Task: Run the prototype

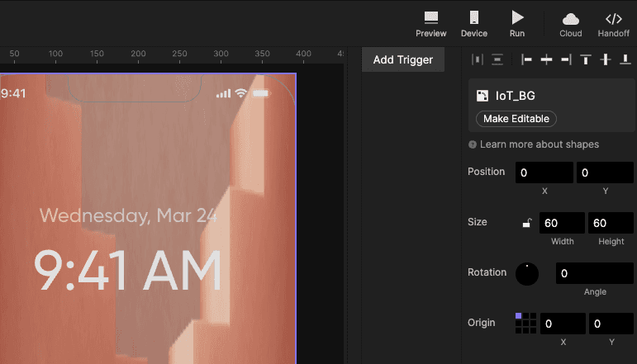Action: (x=517, y=24)
